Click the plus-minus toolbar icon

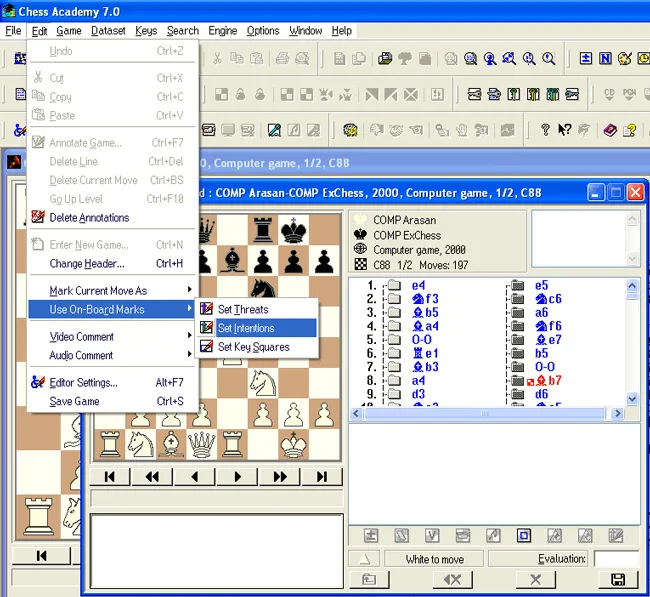pyautogui.click(x=587, y=59)
